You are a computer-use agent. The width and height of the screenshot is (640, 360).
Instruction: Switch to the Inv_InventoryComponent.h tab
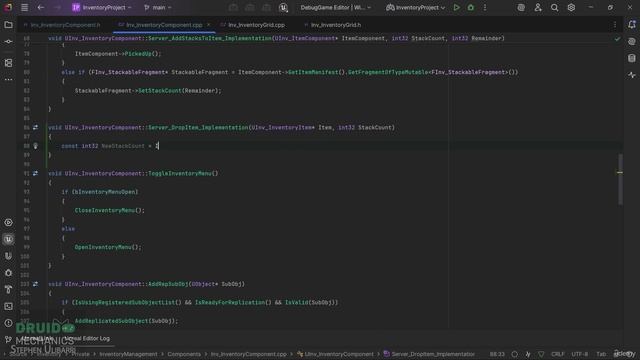pos(62,25)
